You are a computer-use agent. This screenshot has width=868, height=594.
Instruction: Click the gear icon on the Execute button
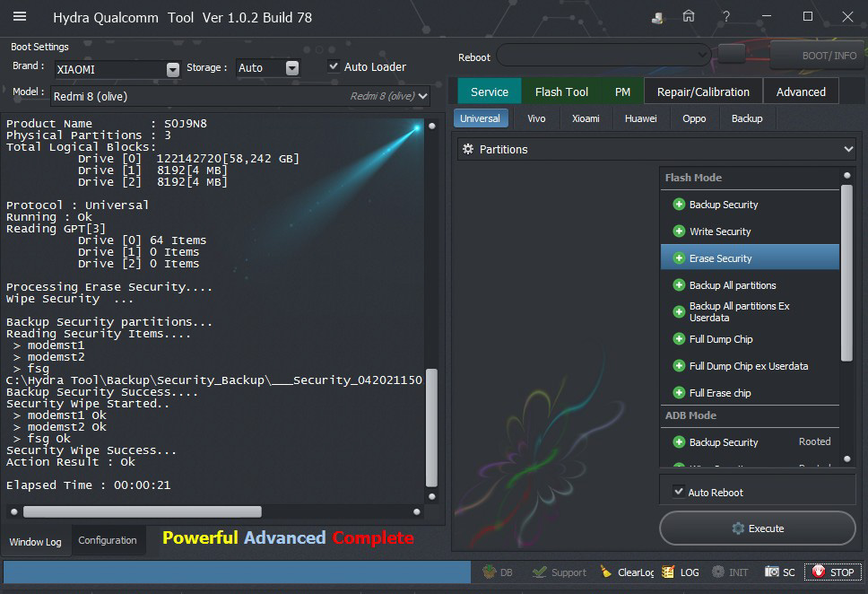(x=738, y=528)
